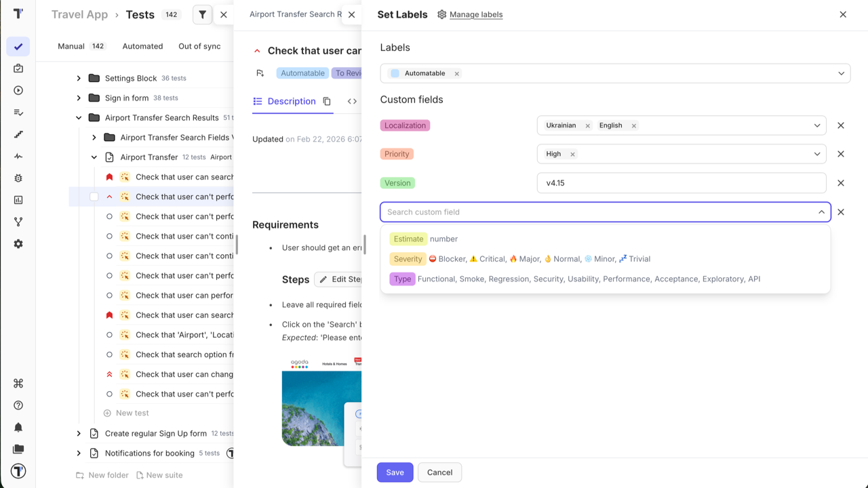
Task: Expand the Create regular Sign Up form suite
Action: [79, 433]
